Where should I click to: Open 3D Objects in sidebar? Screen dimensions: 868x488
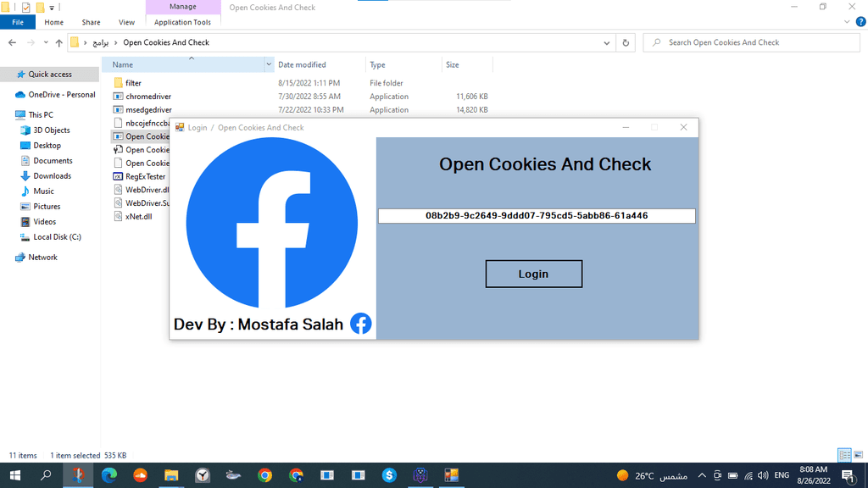pyautogui.click(x=52, y=130)
